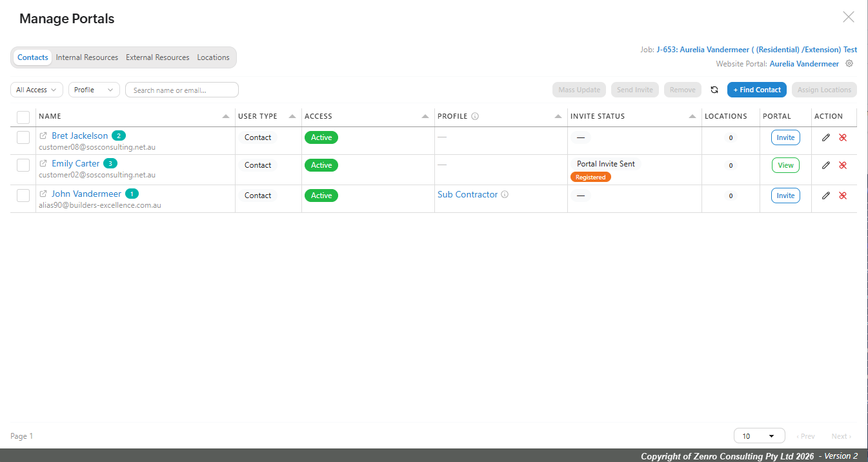Click badge 2 next to Bret Jackelson
The image size is (868, 462).
point(119,136)
